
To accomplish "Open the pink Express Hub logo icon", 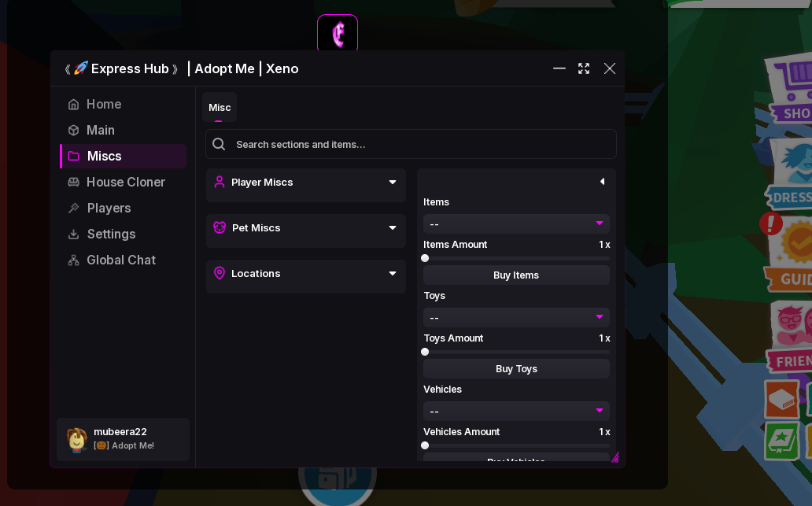I will coord(337,32).
